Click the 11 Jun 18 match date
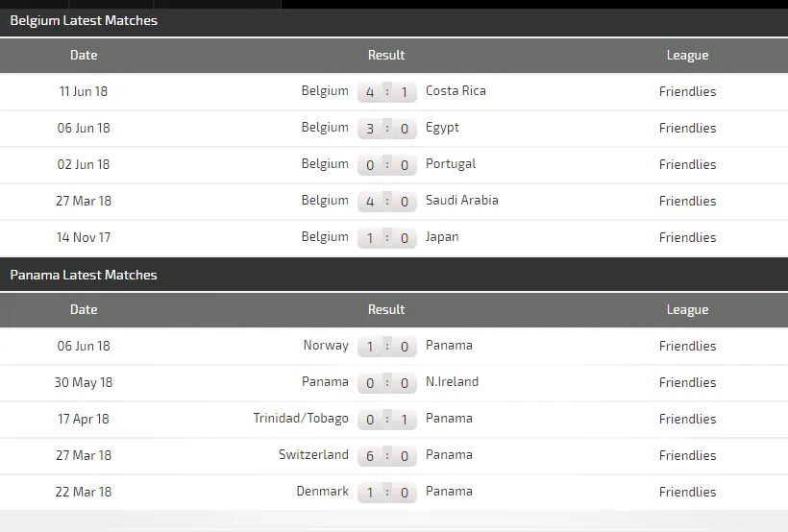The height and width of the screenshot is (532, 788). tap(84, 91)
